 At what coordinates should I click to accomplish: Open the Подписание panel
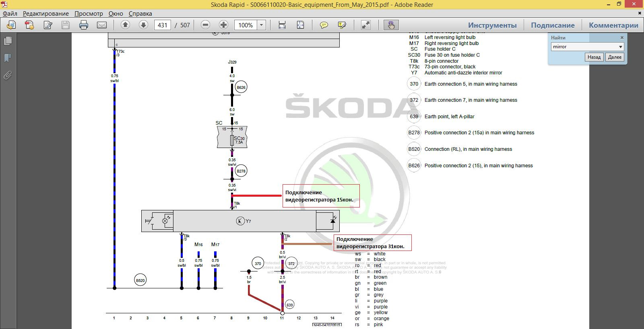pos(553,25)
